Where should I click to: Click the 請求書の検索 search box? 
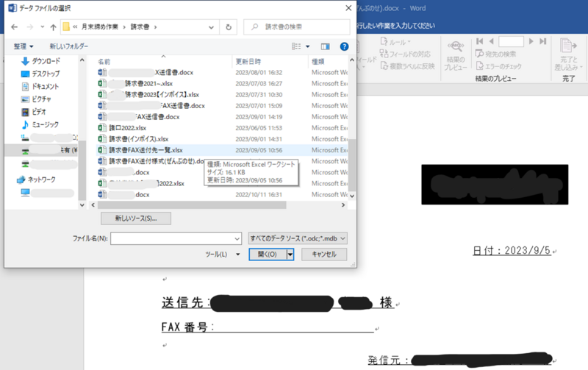click(x=296, y=27)
